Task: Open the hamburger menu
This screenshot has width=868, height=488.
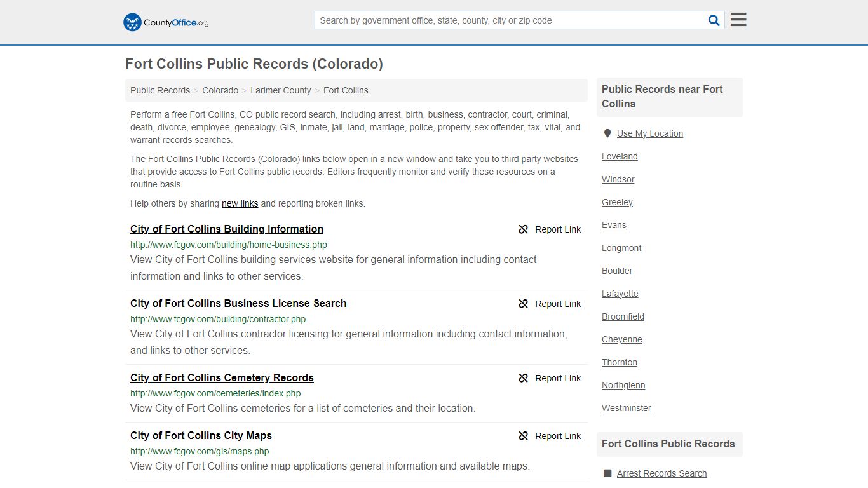Action: click(738, 20)
